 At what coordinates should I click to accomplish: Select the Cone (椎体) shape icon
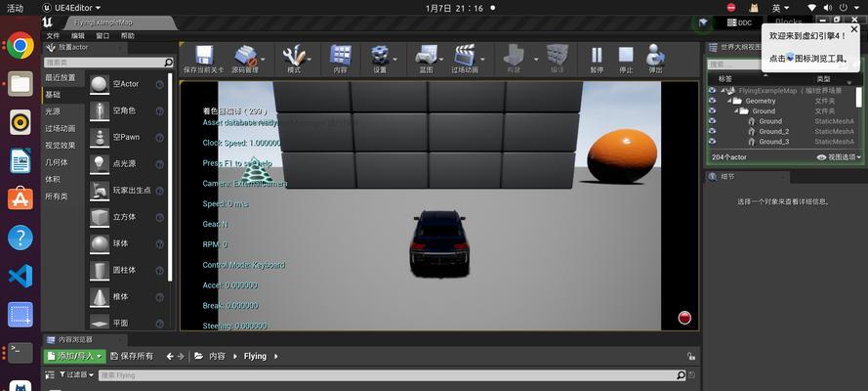coord(100,297)
